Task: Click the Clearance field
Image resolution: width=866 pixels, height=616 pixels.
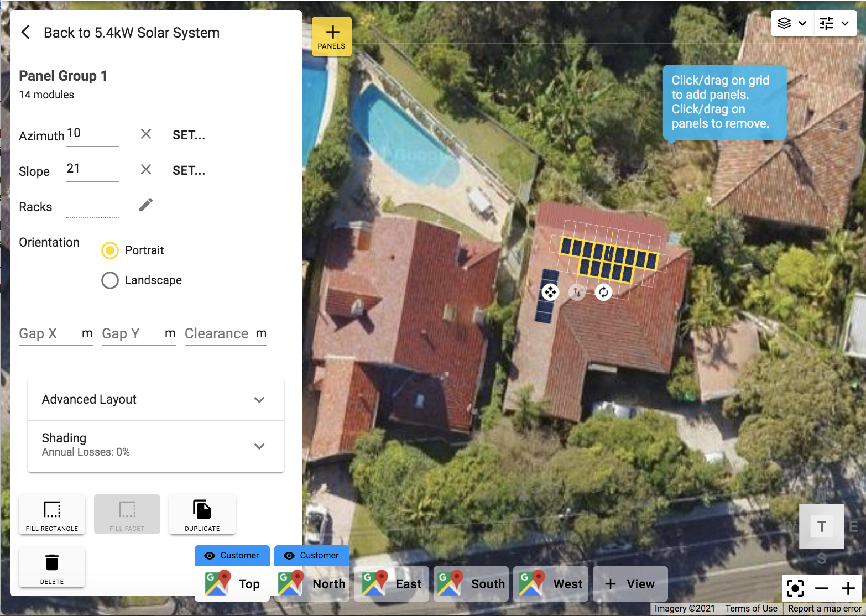Action: tap(226, 334)
